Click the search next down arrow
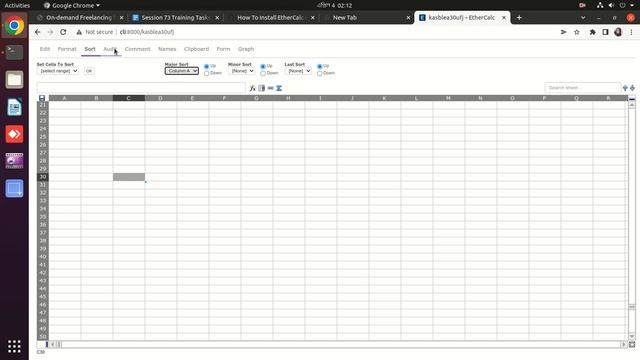Viewport: 640px width, 360px height. point(632,88)
